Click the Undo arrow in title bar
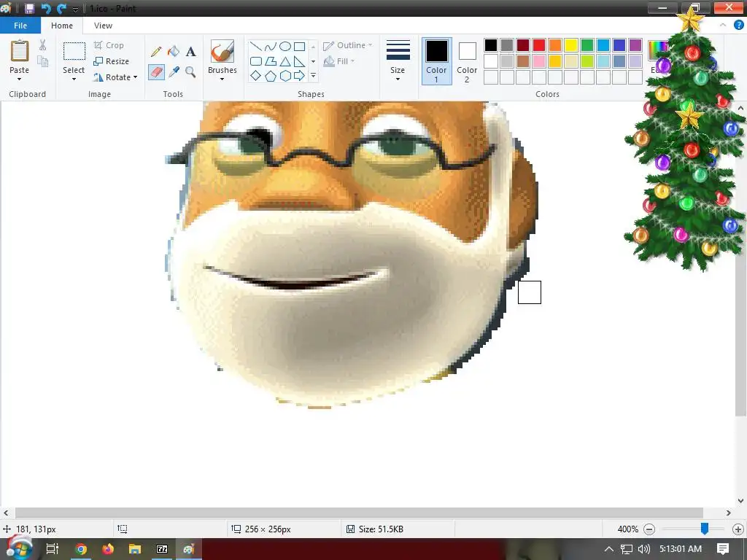Viewport: 747px width, 560px height. click(x=46, y=9)
